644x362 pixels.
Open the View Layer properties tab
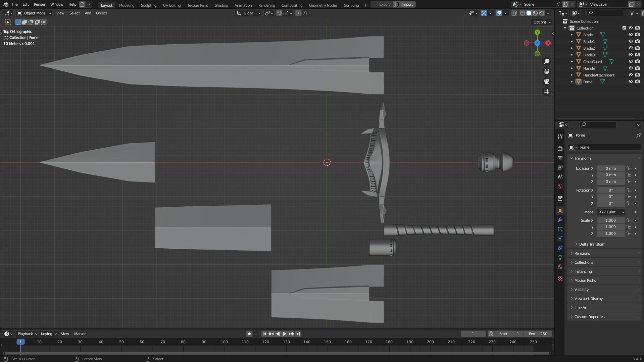tap(560, 167)
